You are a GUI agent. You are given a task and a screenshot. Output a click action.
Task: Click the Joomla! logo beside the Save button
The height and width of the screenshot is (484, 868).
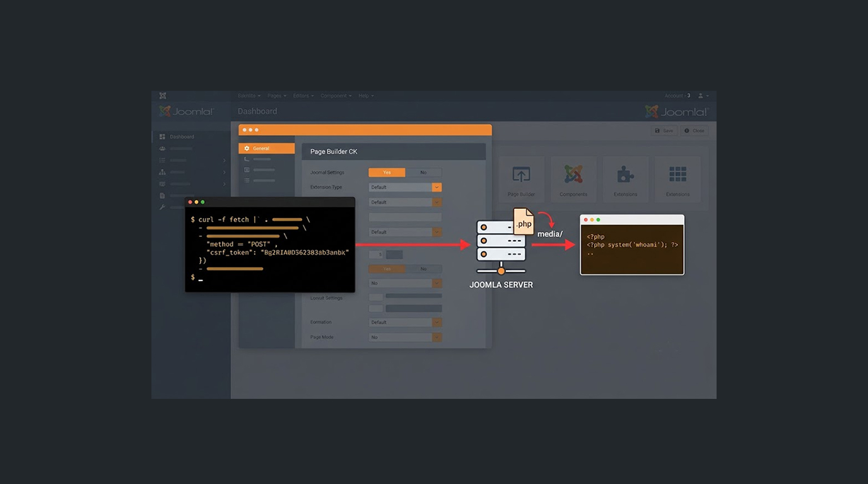[677, 112]
